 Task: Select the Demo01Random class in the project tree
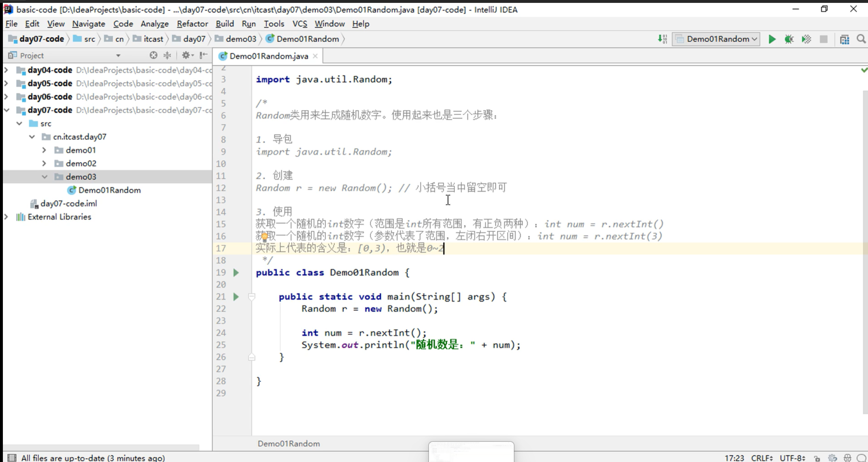[104, 190]
